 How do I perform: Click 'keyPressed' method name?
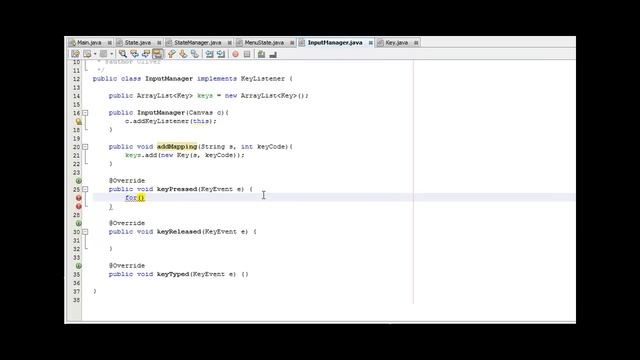pos(177,189)
